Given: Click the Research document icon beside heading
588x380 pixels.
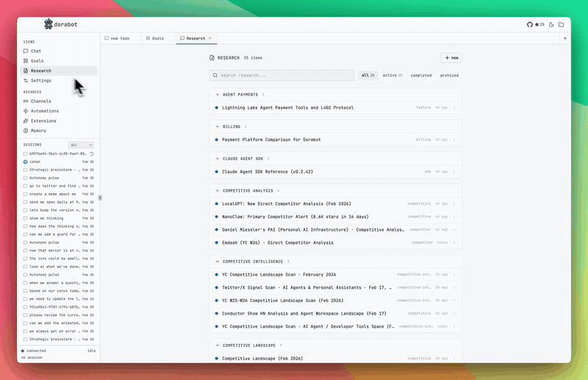Looking at the screenshot, I should [212, 58].
